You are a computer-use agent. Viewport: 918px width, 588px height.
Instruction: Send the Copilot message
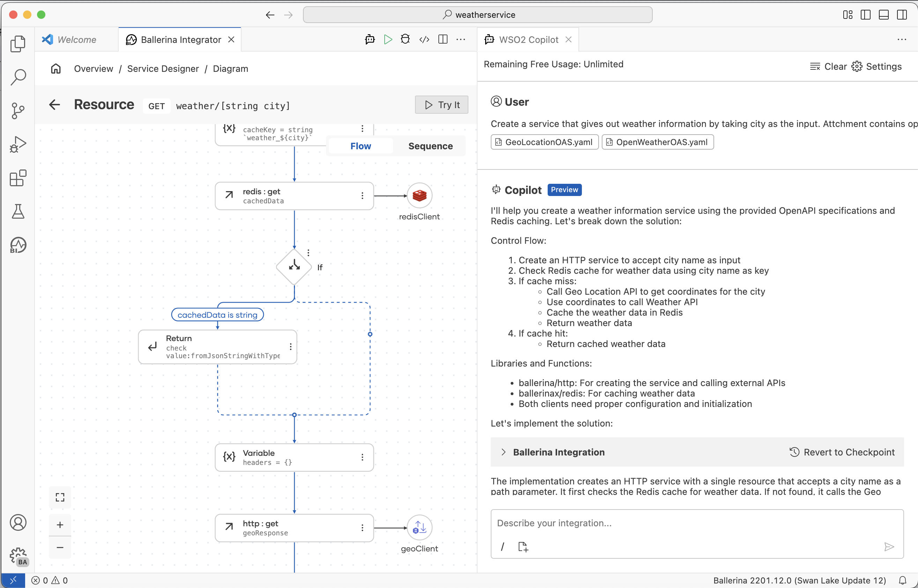tap(889, 547)
